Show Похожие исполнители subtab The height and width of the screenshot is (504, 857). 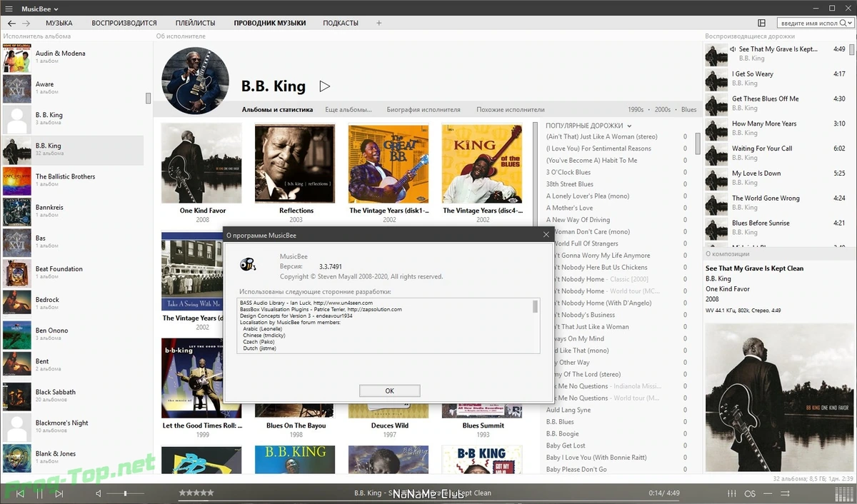511,110
